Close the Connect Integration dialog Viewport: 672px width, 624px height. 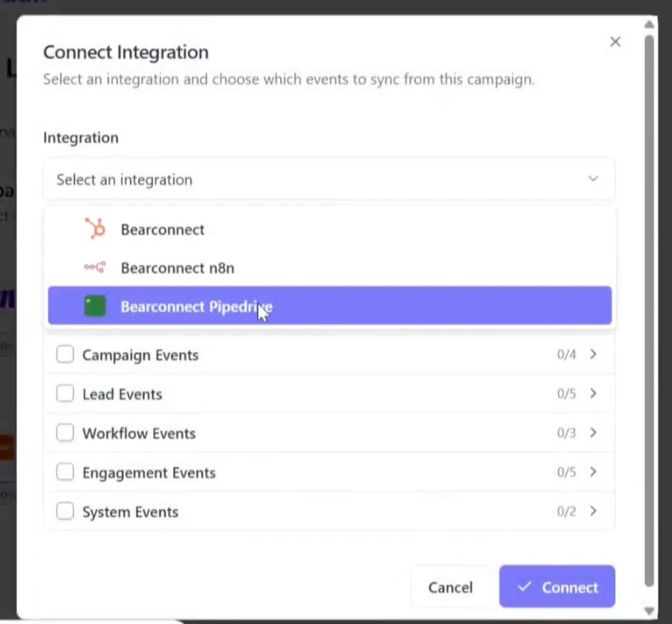[615, 42]
